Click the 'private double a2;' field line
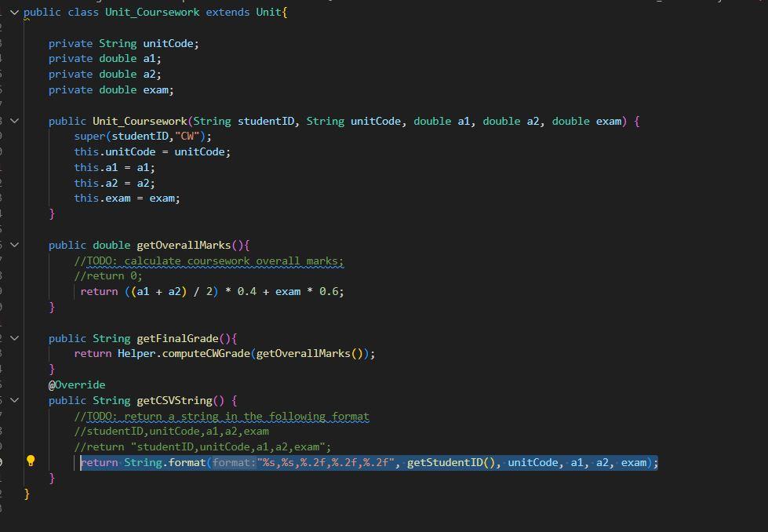This screenshot has height=532, width=768. click(x=105, y=75)
